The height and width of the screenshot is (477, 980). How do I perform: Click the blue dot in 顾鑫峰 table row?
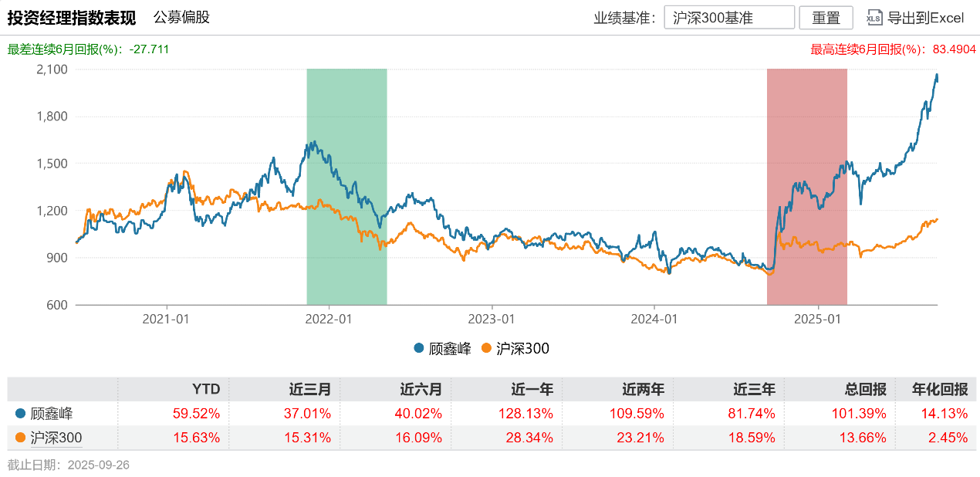coord(20,413)
